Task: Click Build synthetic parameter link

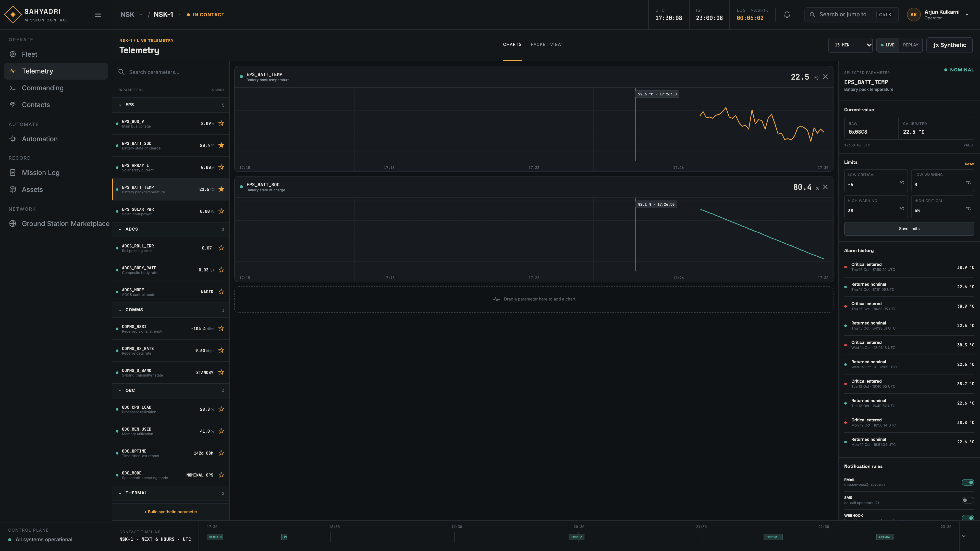Action: point(171,512)
